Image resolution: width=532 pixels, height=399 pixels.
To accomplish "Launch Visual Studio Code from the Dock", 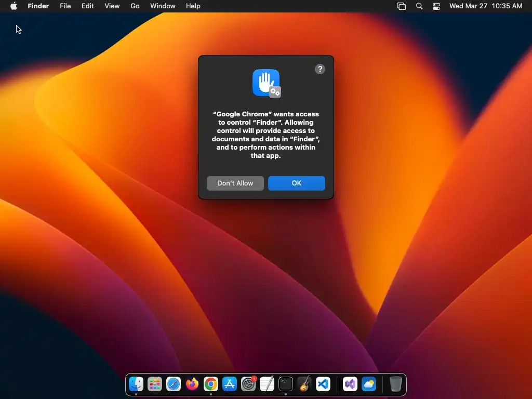I will (x=323, y=384).
